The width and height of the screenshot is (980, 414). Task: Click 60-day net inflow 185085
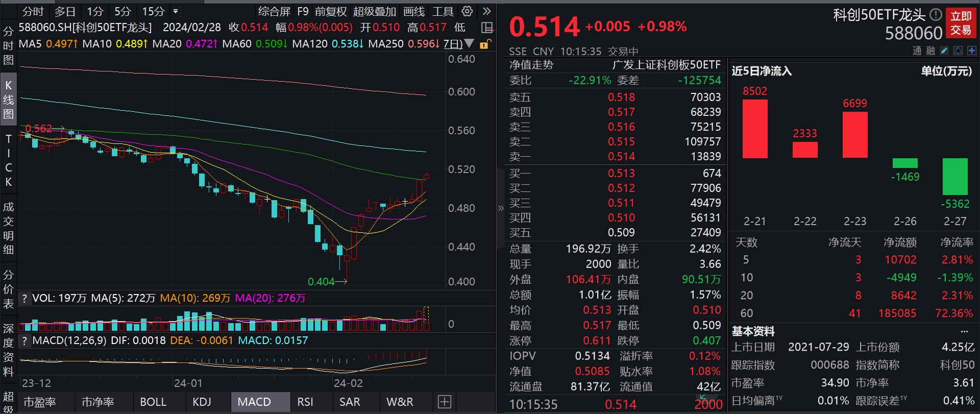(x=897, y=313)
